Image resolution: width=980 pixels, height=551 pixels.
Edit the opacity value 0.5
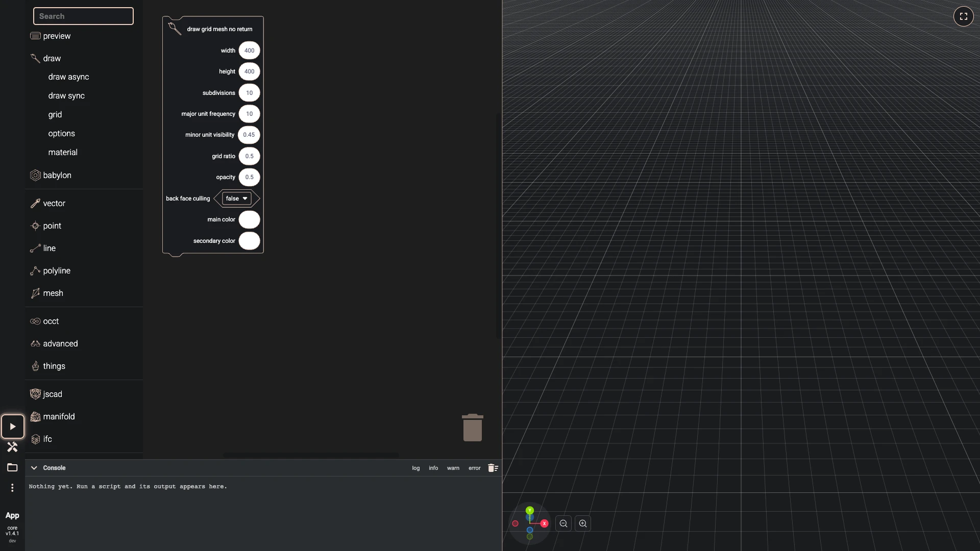click(249, 177)
